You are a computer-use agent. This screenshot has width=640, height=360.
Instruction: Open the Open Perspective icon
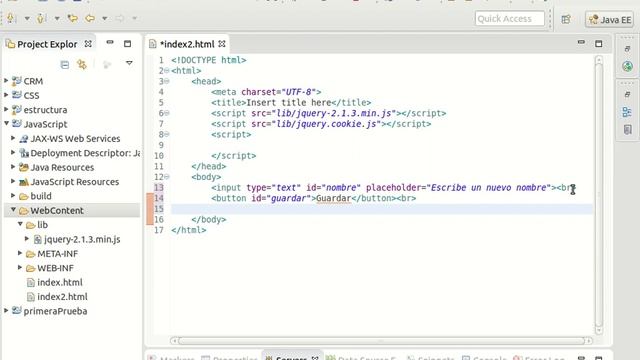(x=566, y=19)
